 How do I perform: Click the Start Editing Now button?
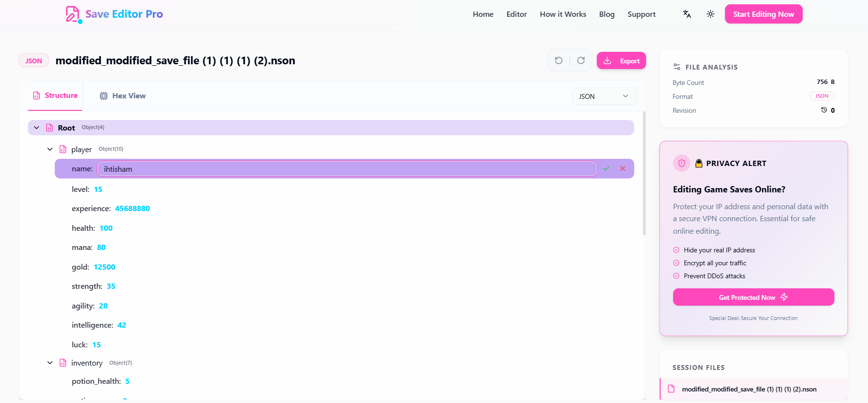pyautogui.click(x=763, y=14)
